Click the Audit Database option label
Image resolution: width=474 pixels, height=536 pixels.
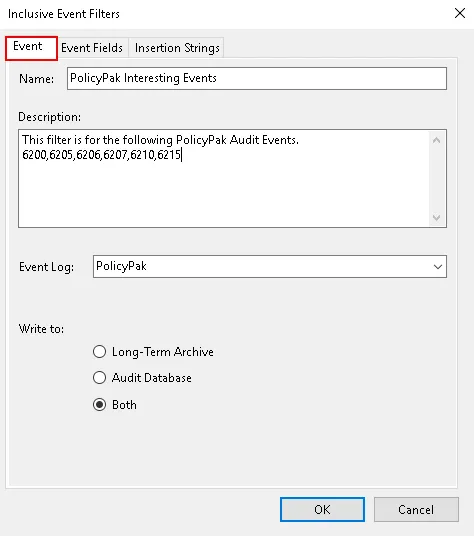(x=152, y=378)
